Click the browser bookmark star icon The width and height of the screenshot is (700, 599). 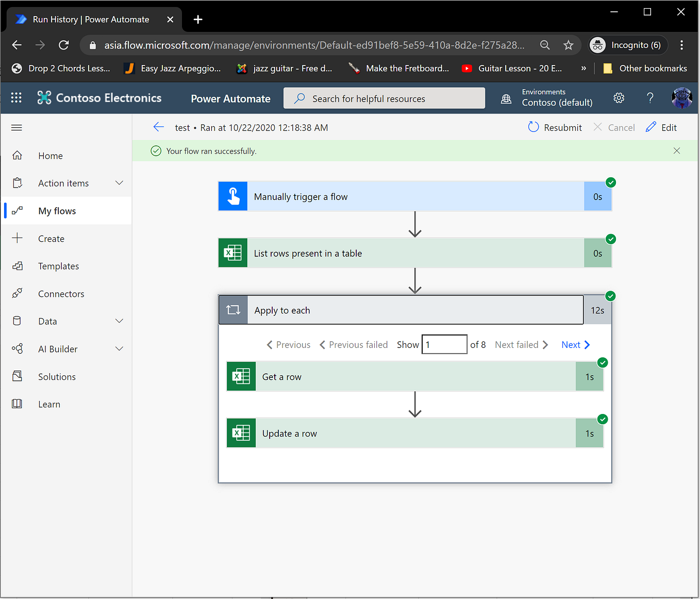(x=569, y=45)
